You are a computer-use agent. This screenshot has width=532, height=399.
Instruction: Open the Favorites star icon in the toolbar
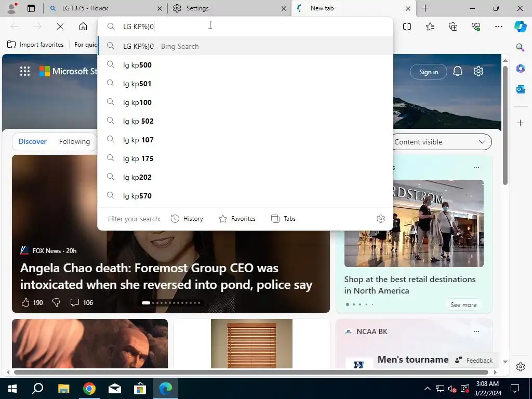[x=430, y=26]
